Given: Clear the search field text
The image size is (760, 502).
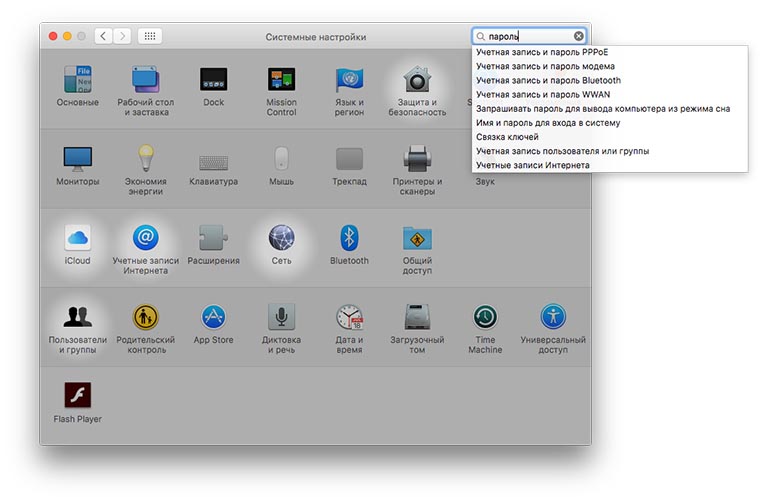Looking at the screenshot, I should [x=579, y=36].
